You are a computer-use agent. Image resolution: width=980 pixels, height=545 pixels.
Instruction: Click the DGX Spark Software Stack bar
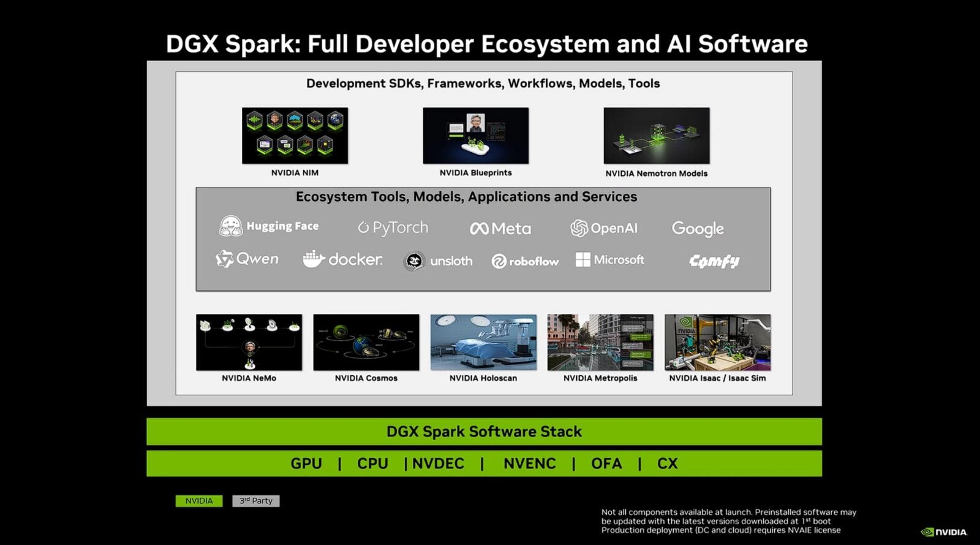point(484,432)
